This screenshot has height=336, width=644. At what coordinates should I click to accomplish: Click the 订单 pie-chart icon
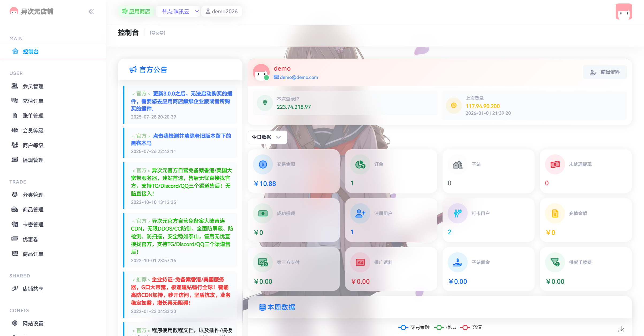click(x=360, y=164)
